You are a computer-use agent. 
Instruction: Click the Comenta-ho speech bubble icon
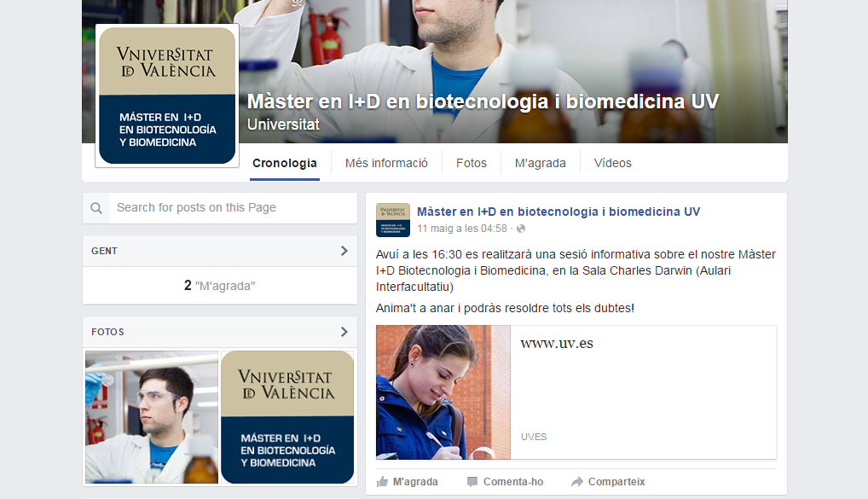click(472, 482)
